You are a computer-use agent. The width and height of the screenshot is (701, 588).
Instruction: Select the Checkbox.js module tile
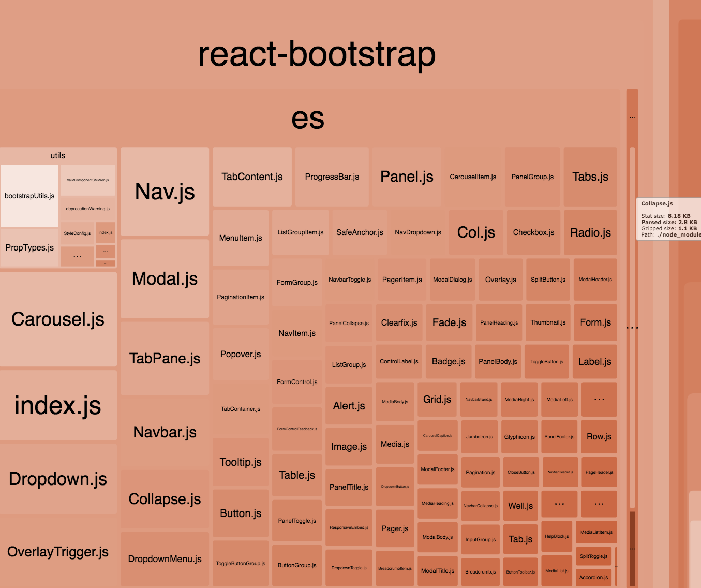click(533, 232)
